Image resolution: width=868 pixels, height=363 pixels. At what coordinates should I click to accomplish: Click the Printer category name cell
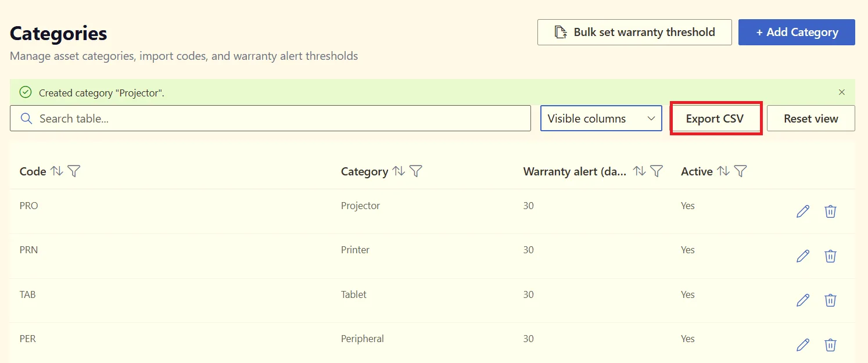click(x=356, y=250)
